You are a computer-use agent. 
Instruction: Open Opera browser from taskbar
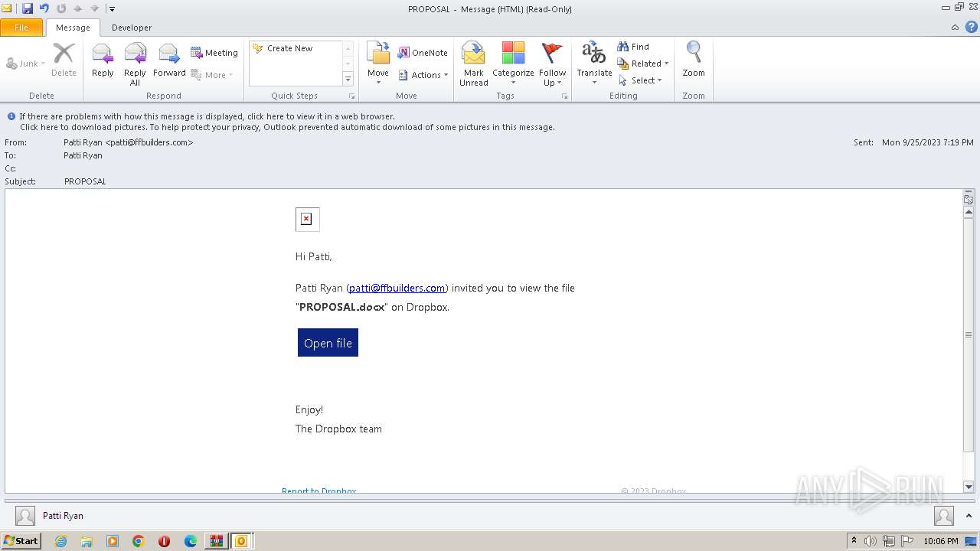point(164,541)
